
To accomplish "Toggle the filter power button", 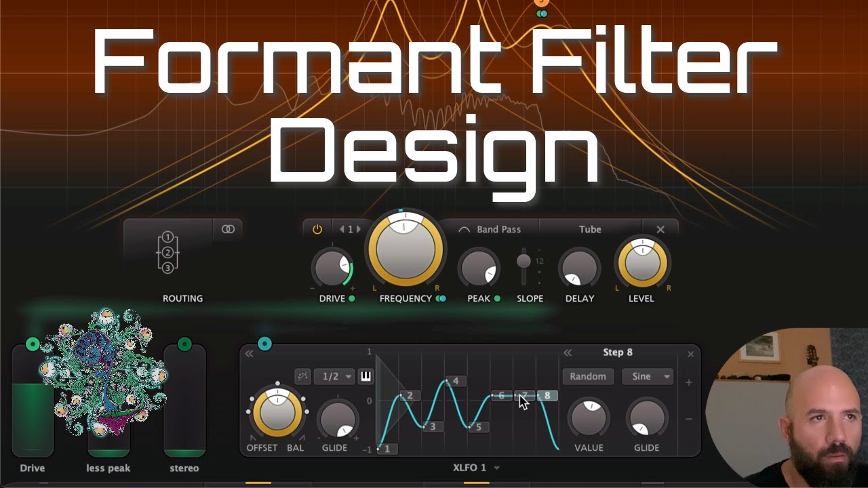I will pyautogui.click(x=317, y=230).
